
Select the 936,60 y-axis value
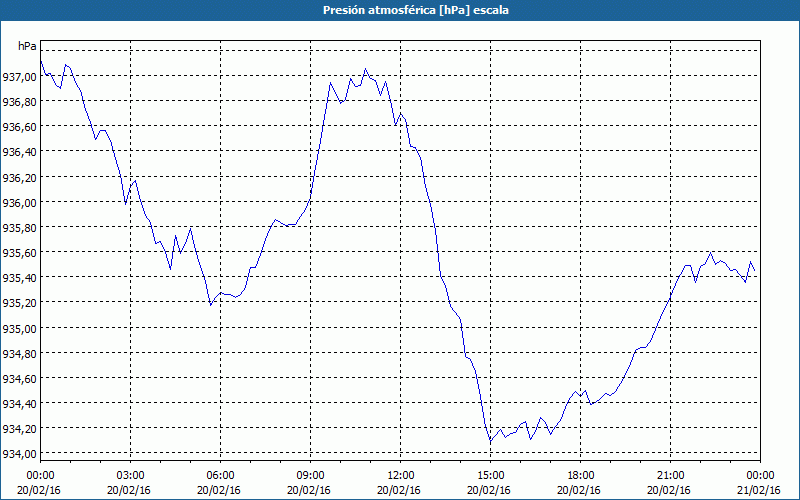coord(19,127)
